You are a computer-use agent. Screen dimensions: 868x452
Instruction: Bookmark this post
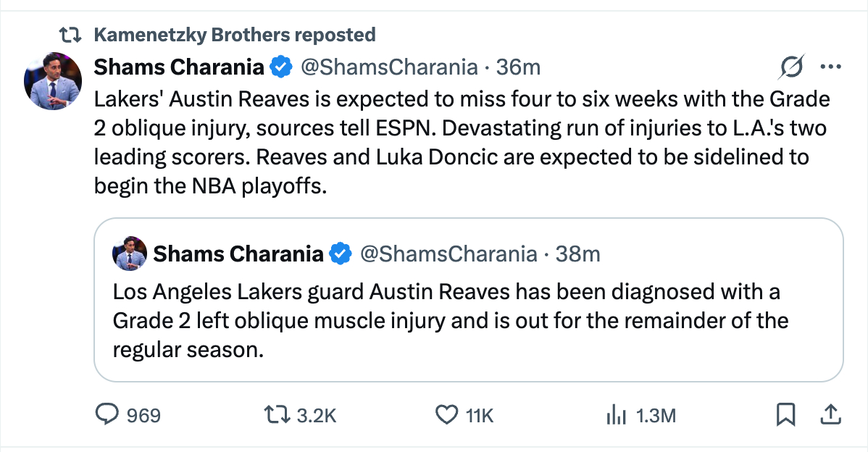click(x=785, y=414)
